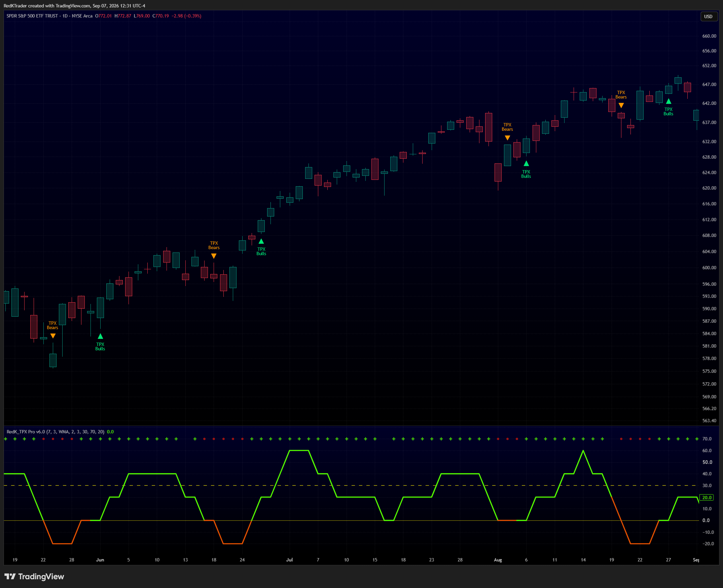Click the 24 date label on the time axis
Image resolution: width=723 pixels, height=588 pixels.
(242, 560)
